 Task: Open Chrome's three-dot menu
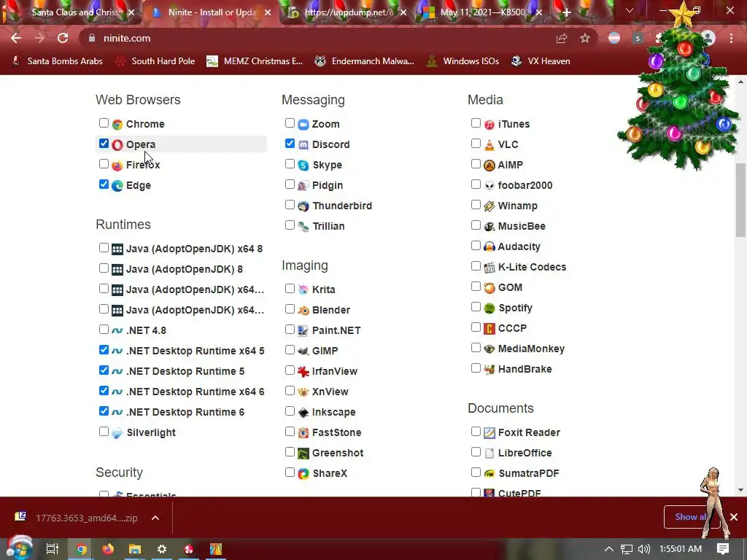click(x=731, y=38)
